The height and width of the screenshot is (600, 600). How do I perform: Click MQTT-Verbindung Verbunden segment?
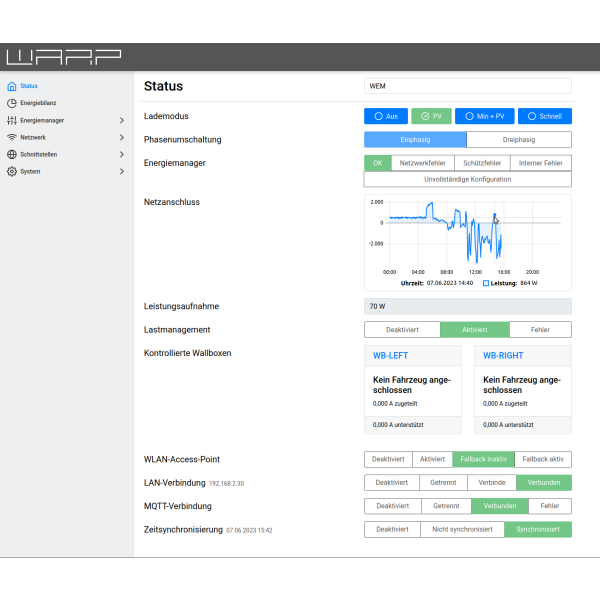[x=500, y=506]
